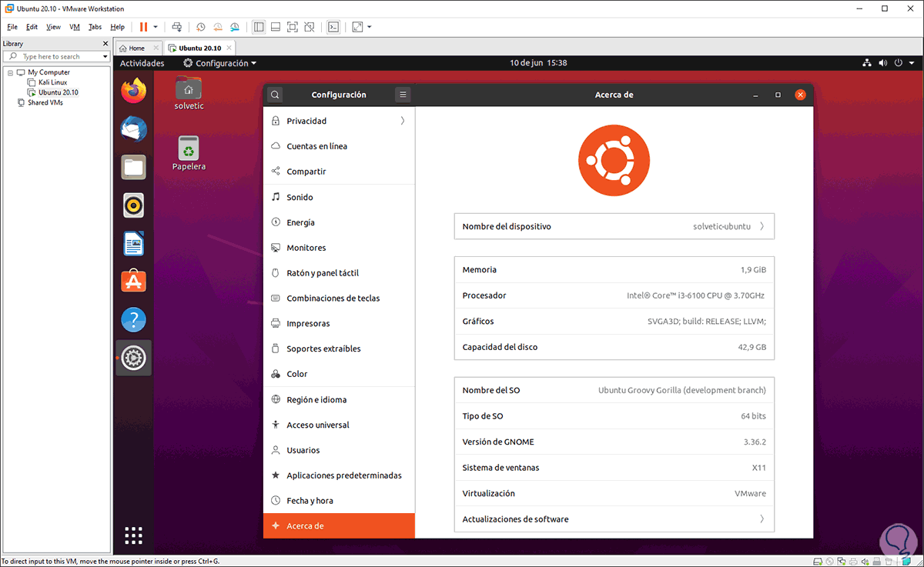Close the Home tab
Image resolution: width=924 pixels, height=567 pixels.
pyautogui.click(x=156, y=48)
